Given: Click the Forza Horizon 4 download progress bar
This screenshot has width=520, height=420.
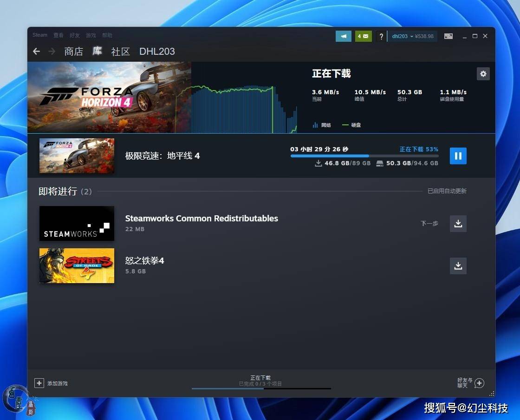Looking at the screenshot, I should pos(364,156).
